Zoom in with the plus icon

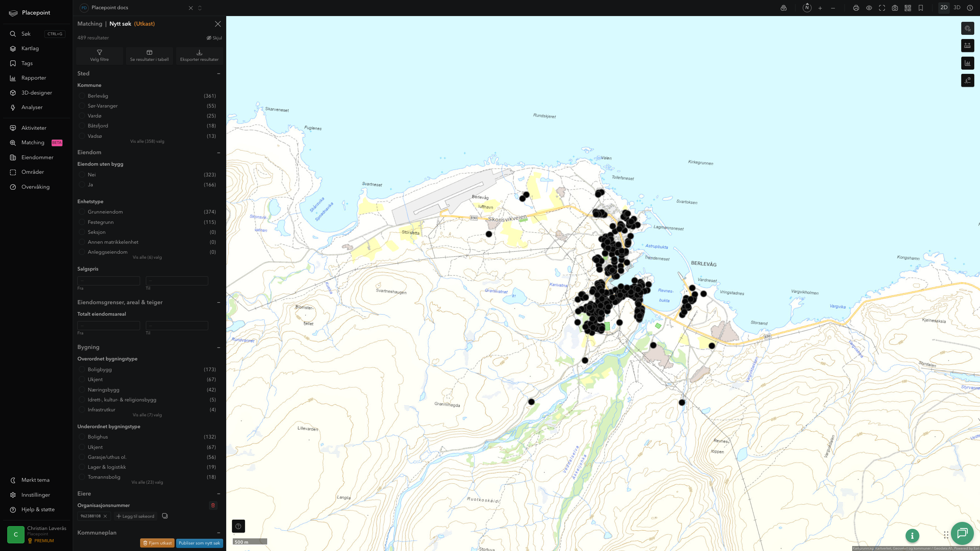[x=820, y=8]
